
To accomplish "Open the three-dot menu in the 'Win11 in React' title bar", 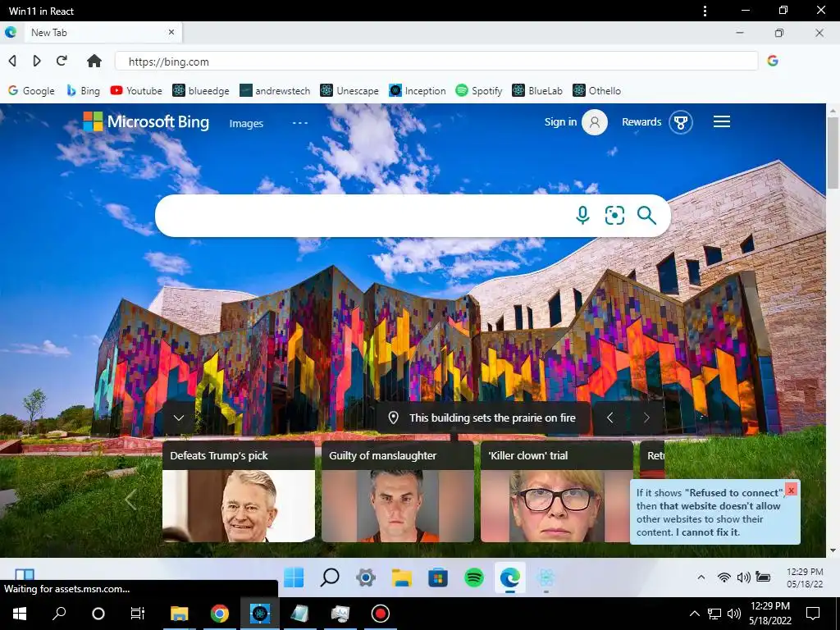I will tap(705, 11).
